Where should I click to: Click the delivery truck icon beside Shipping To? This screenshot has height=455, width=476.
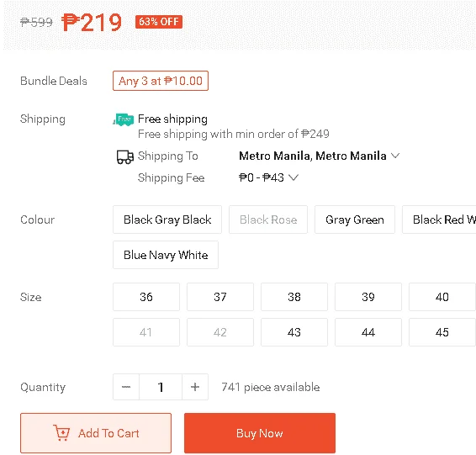(125, 157)
